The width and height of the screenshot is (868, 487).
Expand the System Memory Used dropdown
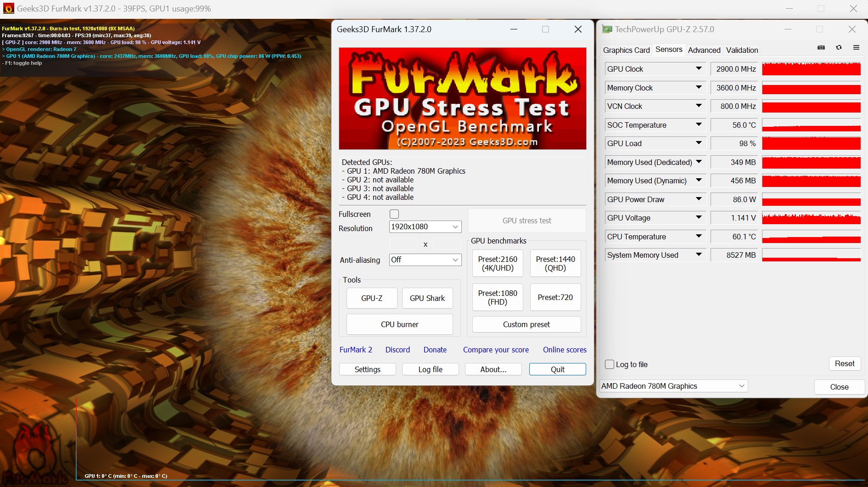pyautogui.click(x=699, y=255)
